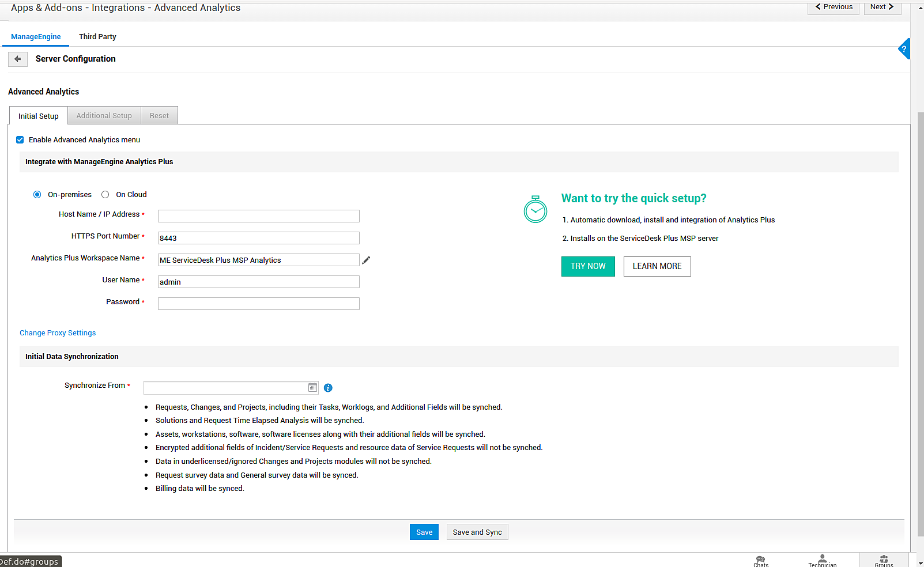The height and width of the screenshot is (567, 924).
Task: Open the blue help question mark icon
Action: [x=904, y=49]
